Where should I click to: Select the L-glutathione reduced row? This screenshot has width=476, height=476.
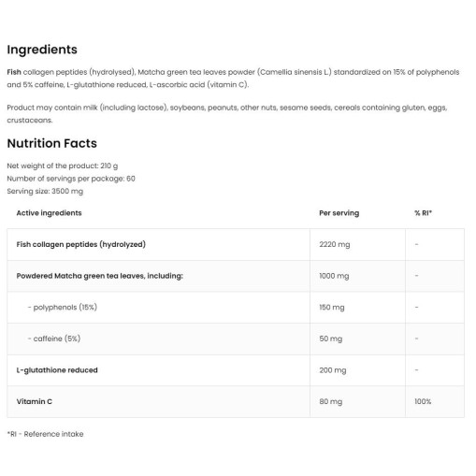(x=236, y=370)
